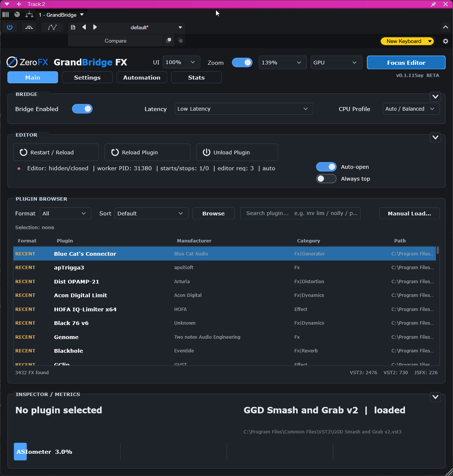Collapse plugin header with up chevron
Image resolution: width=453 pixels, height=476 pixels.
pyautogui.click(x=446, y=27)
